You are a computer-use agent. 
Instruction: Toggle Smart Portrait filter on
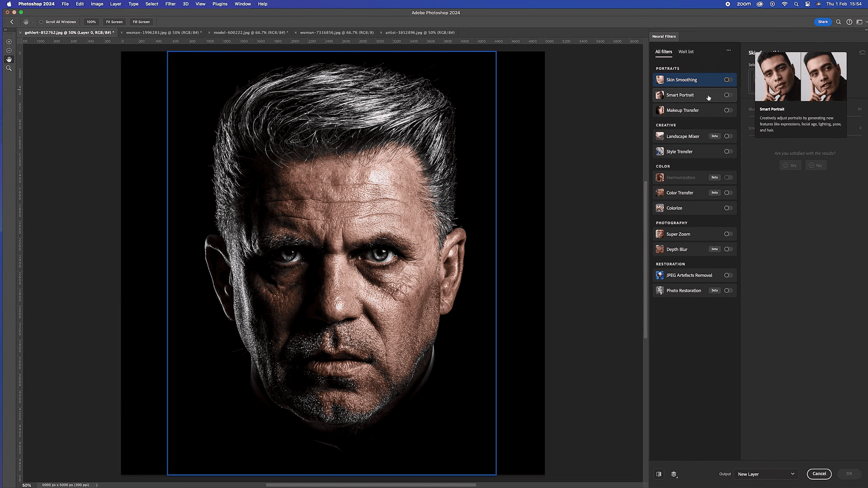pyautogui.click(x=728, y=95)
